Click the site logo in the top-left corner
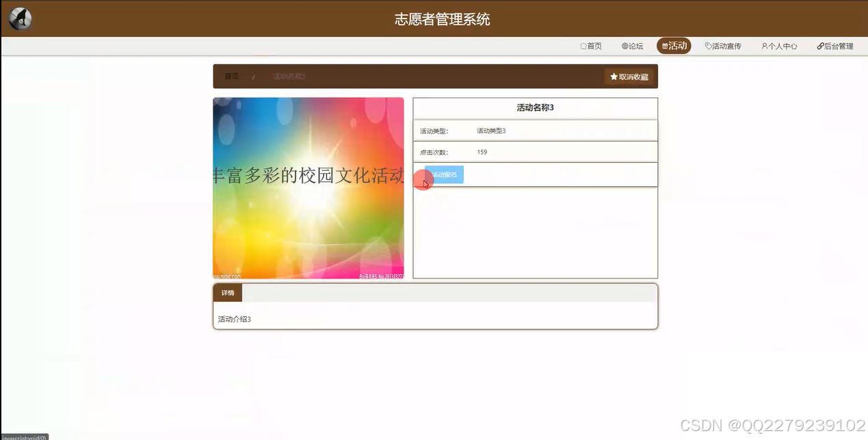Image resolution: width=868 pixels, height=440 pixels. tap(19, 18)
